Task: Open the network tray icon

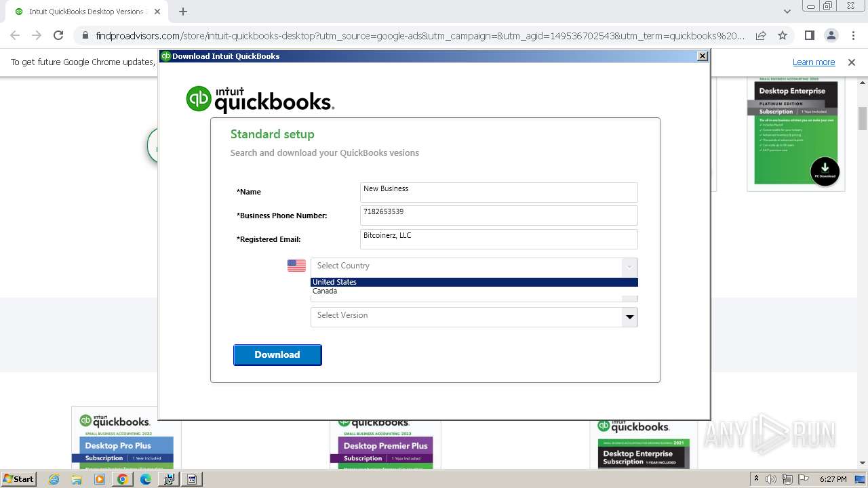Action: (787, 479)
